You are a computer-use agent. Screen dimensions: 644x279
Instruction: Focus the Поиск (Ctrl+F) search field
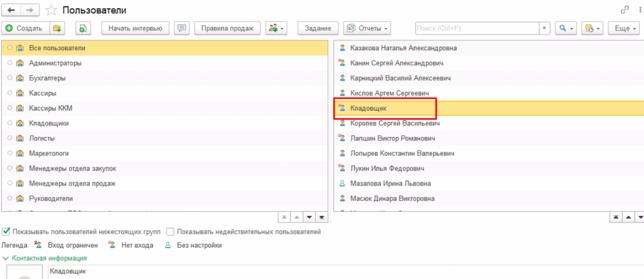pyautogui.click(x=477, y=28)
